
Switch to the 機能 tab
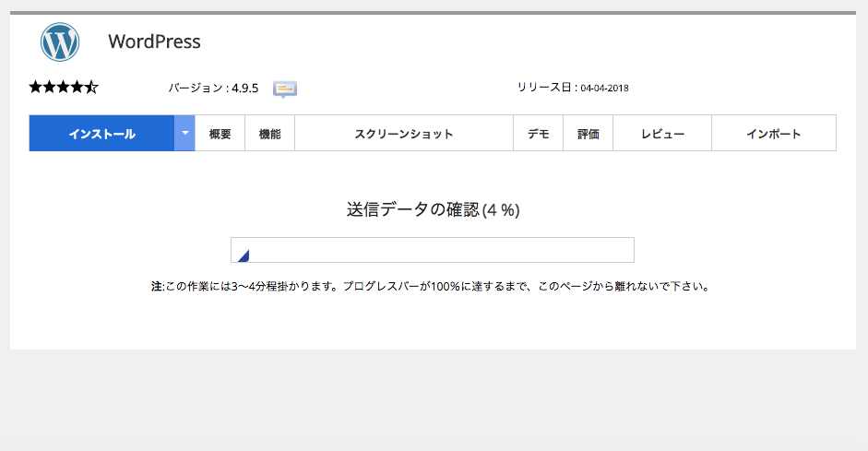(x=269, y=134)
